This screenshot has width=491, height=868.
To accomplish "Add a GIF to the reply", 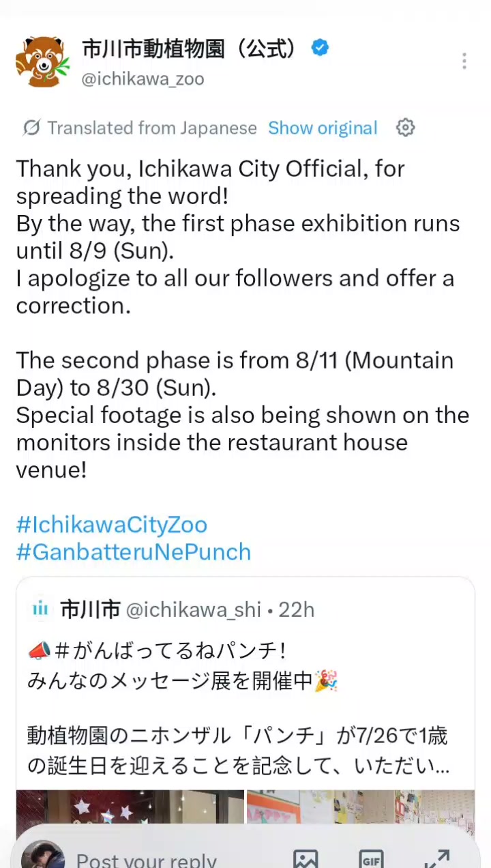I will (x=371, y=858).
